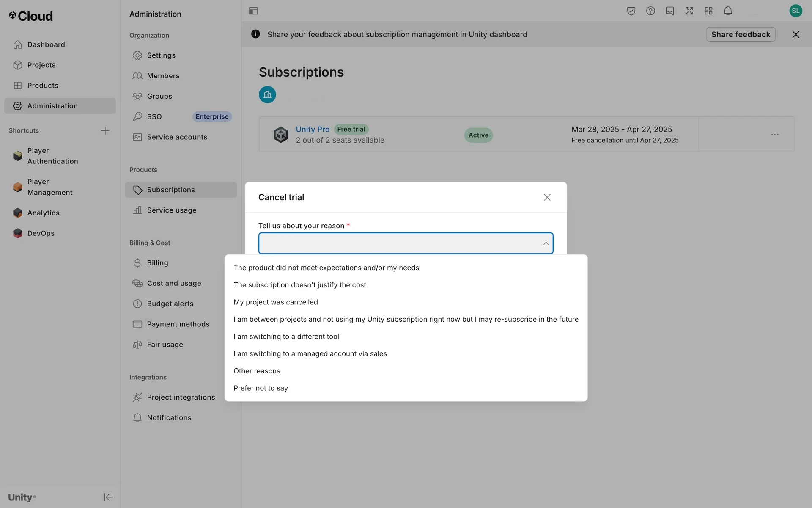Open the Members page
The height and width of the screenshot is (508, 812).
181,76
